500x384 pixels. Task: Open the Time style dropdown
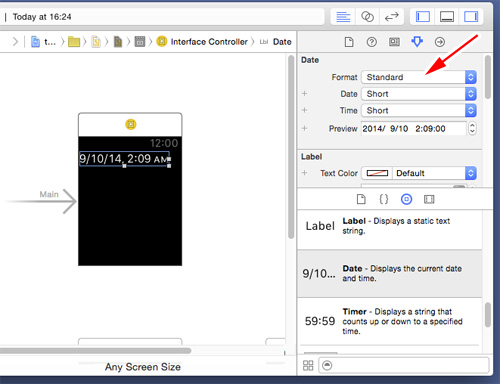tap(419, 111)
